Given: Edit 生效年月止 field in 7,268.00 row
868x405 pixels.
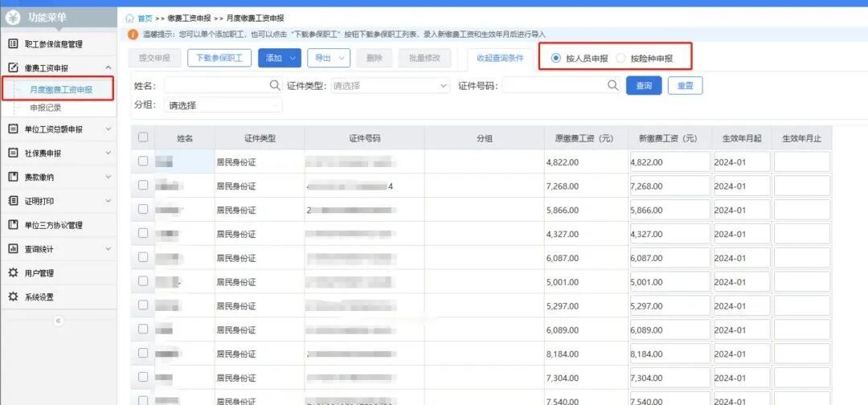Looking at the screenshot, I should [x=802, y=186].
